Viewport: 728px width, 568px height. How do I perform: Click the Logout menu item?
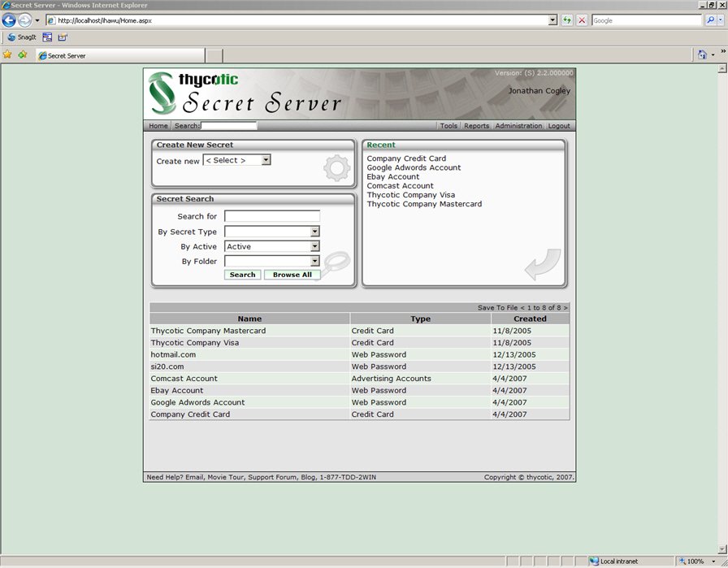[x=559, y=126]
